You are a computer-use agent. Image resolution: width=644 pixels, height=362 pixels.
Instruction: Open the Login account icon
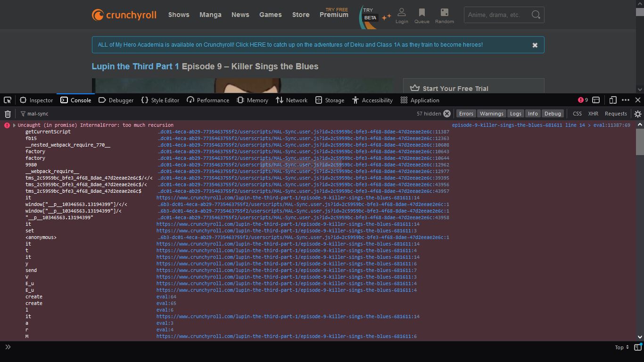pos(402,15)
